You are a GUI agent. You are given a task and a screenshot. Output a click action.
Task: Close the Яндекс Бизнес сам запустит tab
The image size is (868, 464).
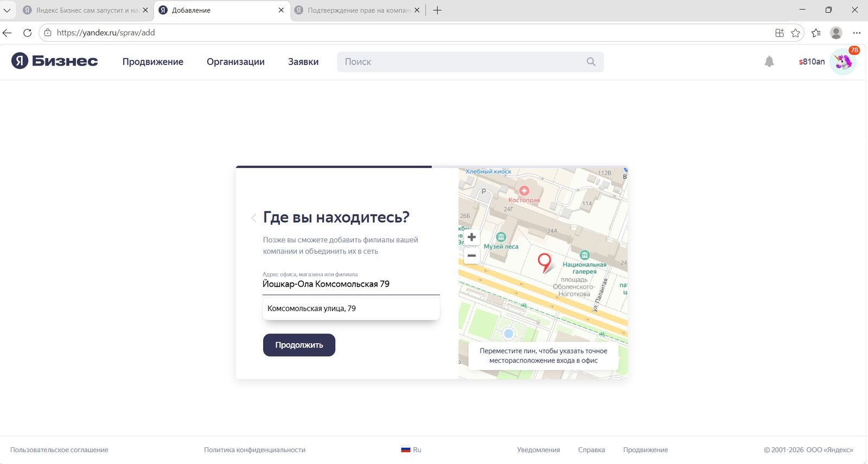pos(145,10)
